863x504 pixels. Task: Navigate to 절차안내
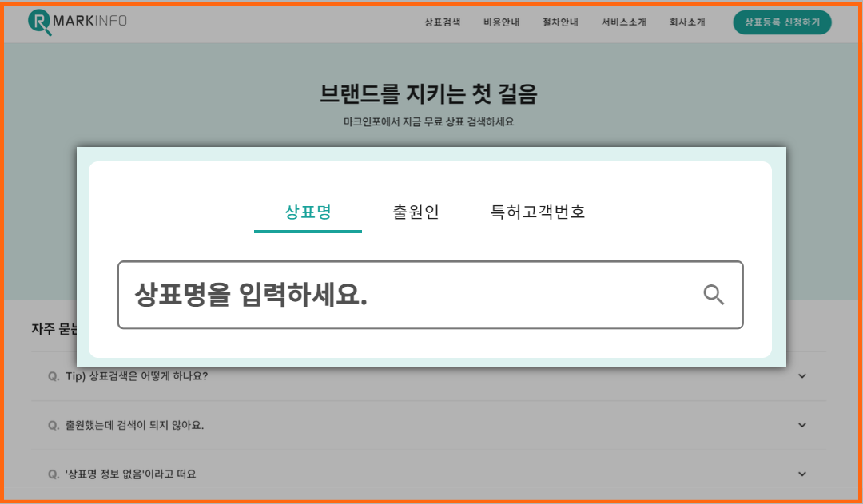click(x=560, y=22)
